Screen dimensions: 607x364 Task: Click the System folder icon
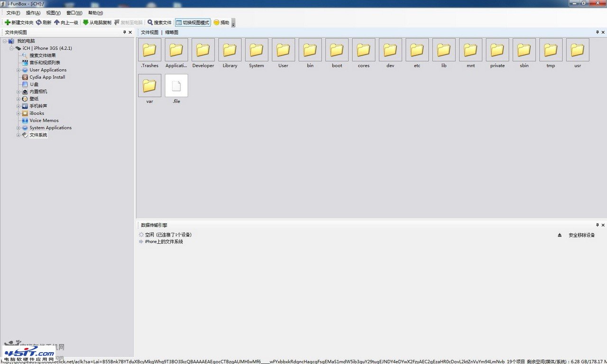coord(257,50)
